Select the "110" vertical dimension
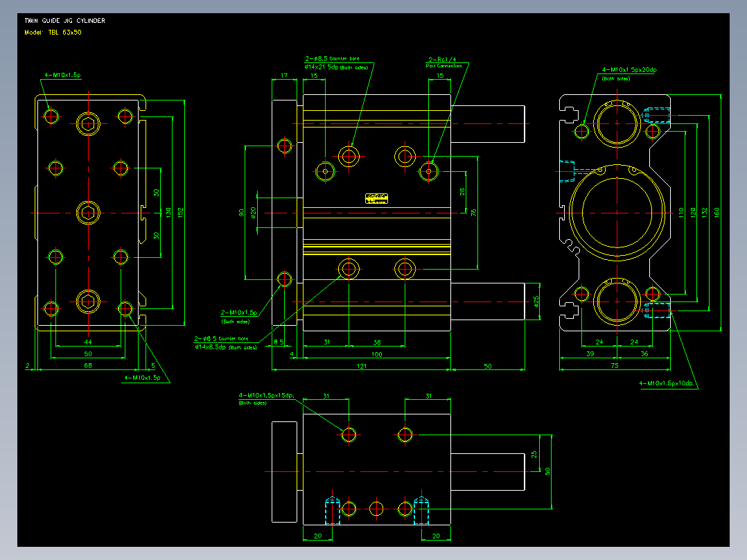 681,213
